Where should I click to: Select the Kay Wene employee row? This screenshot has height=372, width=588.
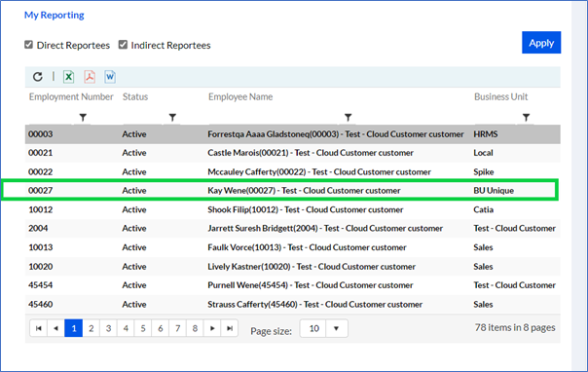click(280, 190)
